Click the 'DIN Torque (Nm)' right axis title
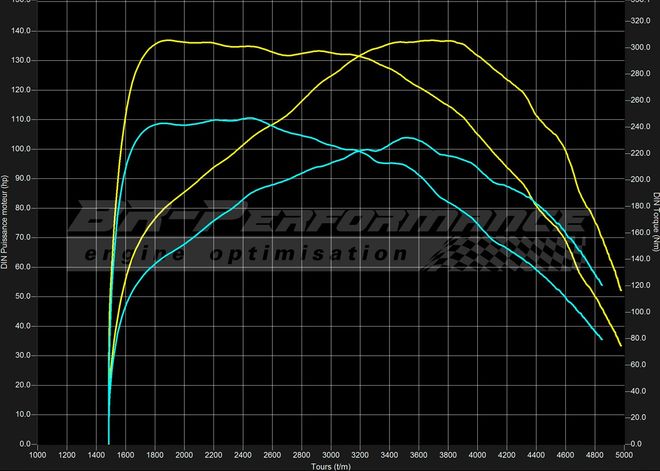This screenshot has width=660, height=471. point(656,222)
